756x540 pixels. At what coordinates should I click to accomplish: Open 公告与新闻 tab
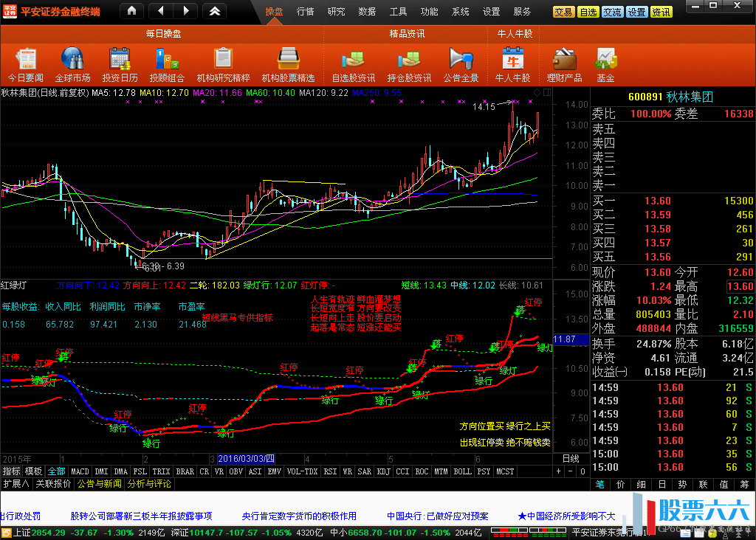pos(100,484)
